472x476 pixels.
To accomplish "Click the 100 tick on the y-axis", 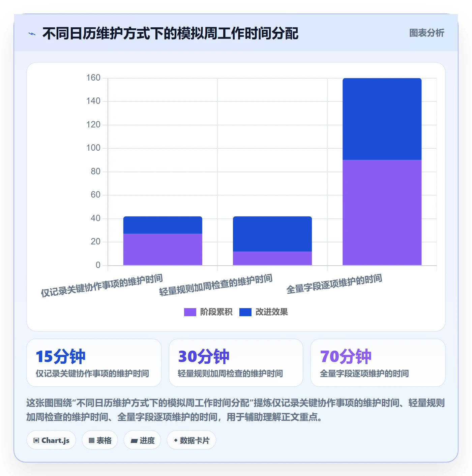I will click(x=93, y=148).
